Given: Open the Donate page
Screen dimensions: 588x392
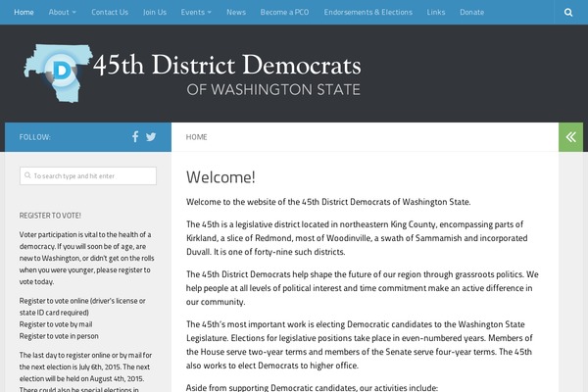Looking at the screenshot, I should (471, 13).
